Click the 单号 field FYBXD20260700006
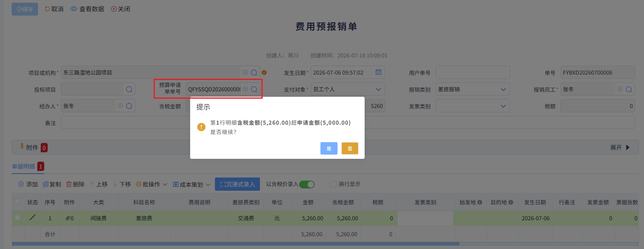This screenshot has height=249, width=644. pyautogui.click(x=597, y=73)
